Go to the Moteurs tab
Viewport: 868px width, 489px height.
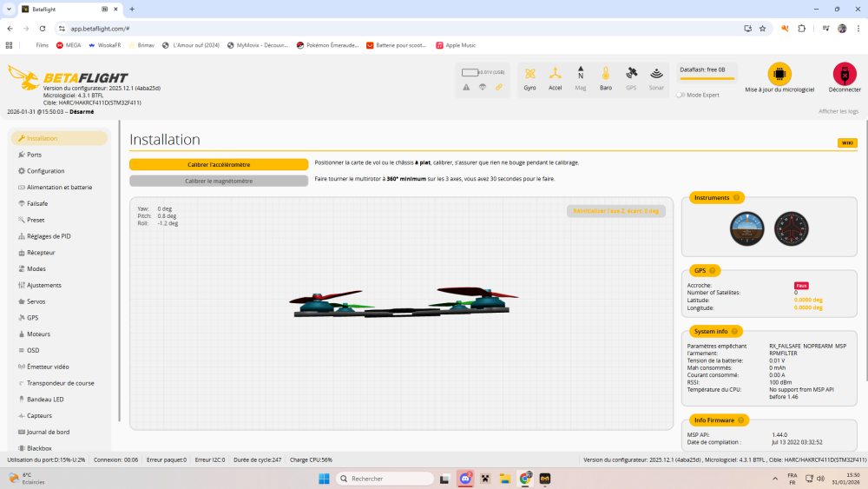click(x=38, y=334)
